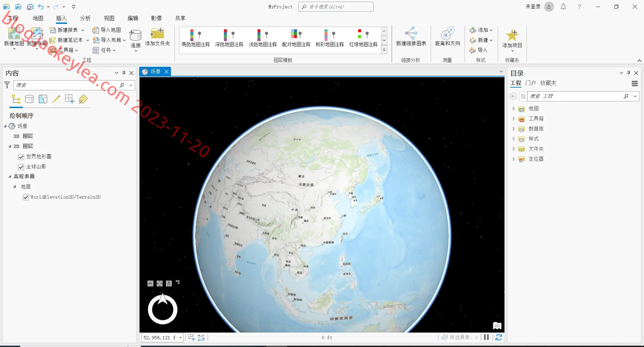Image resolution: width=644 pixels, height=347 pixels.
Task: Pause drawing with the pause icon
Action: click(486, 337)
